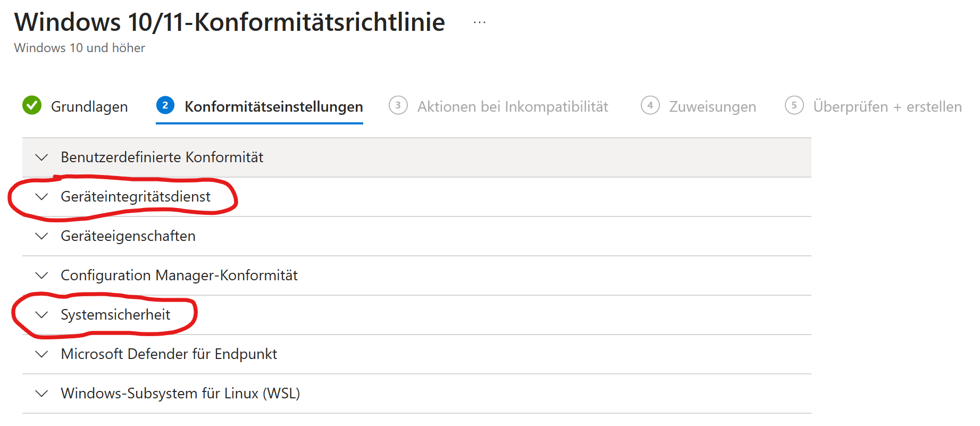The height and width of the screenshot is (426, 980).
Task: Open the Überprüfen + erstellen tab
Action: [x=887, y=107]
